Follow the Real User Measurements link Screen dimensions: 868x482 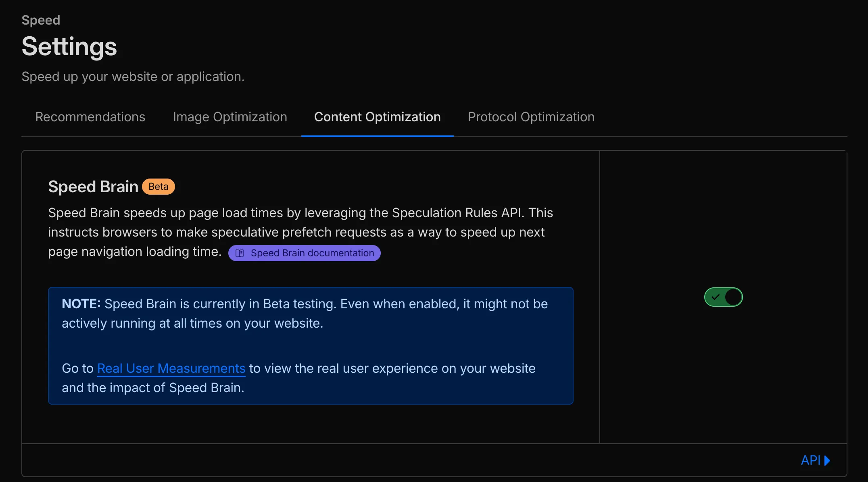(171, 368)
